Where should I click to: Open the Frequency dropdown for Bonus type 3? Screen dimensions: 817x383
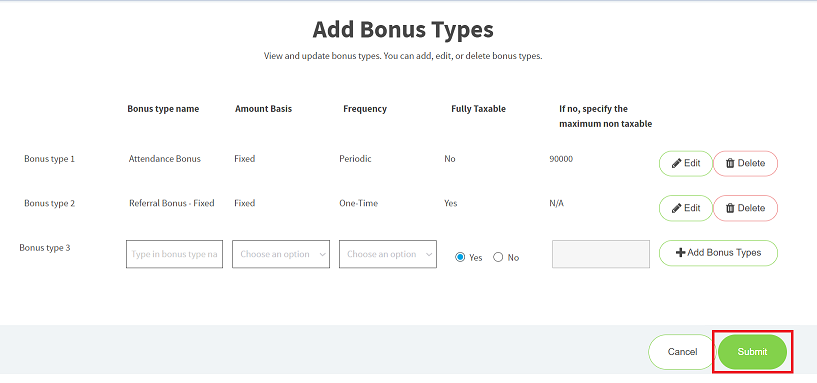coord(388,254)
